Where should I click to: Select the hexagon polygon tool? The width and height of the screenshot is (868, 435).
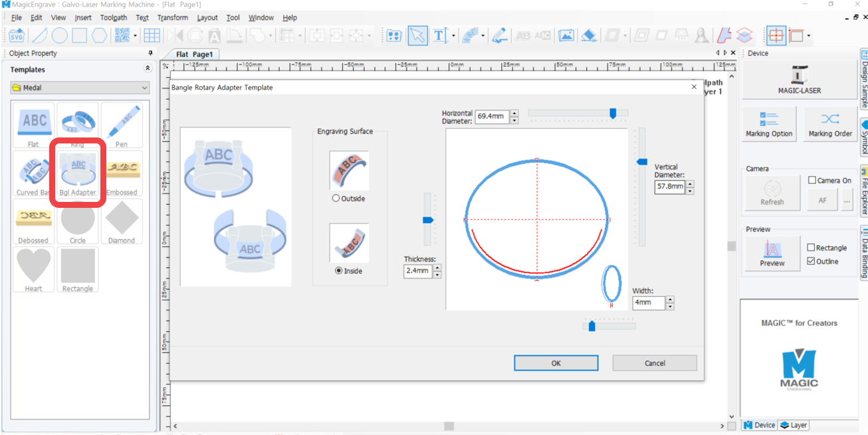click(99, 35)
